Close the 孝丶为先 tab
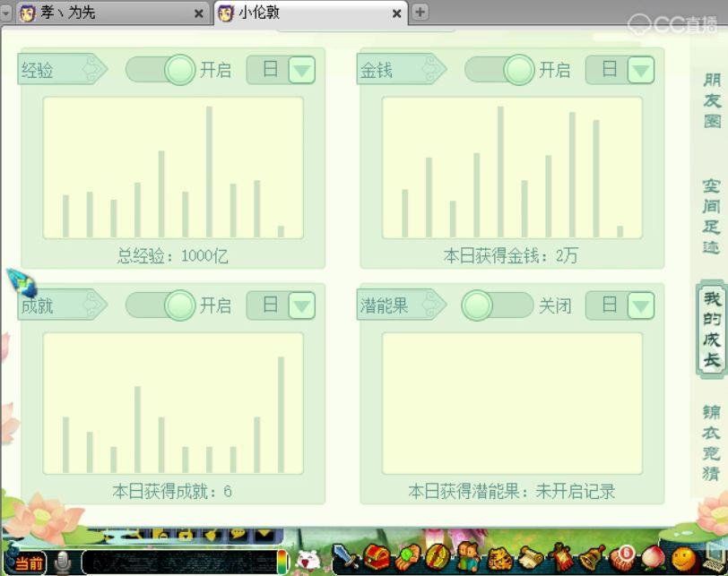Viewport: 728px width, 576px height. (199, 14)
